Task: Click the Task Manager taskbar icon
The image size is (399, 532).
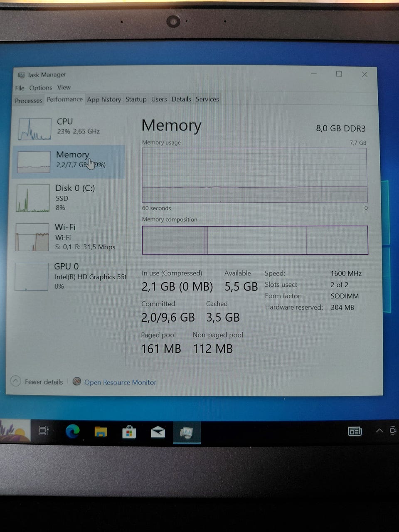Action: pyautogui.click(x=187, y=433)
